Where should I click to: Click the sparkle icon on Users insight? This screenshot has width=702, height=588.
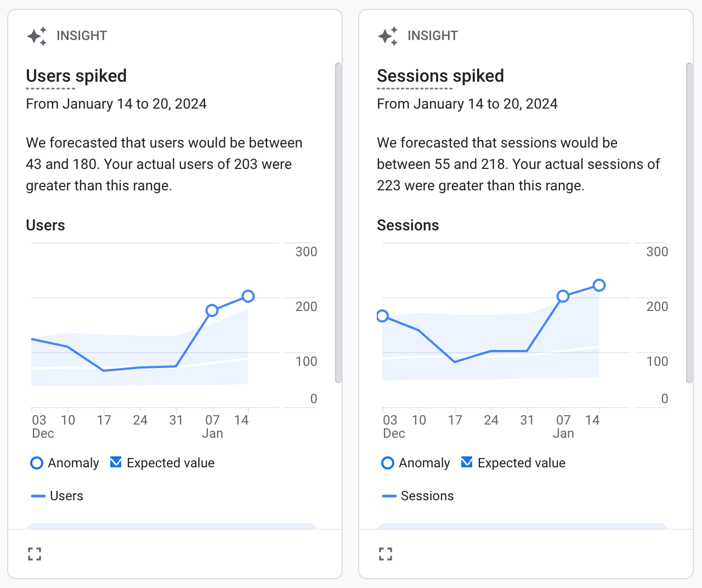(x=37, y=36)
